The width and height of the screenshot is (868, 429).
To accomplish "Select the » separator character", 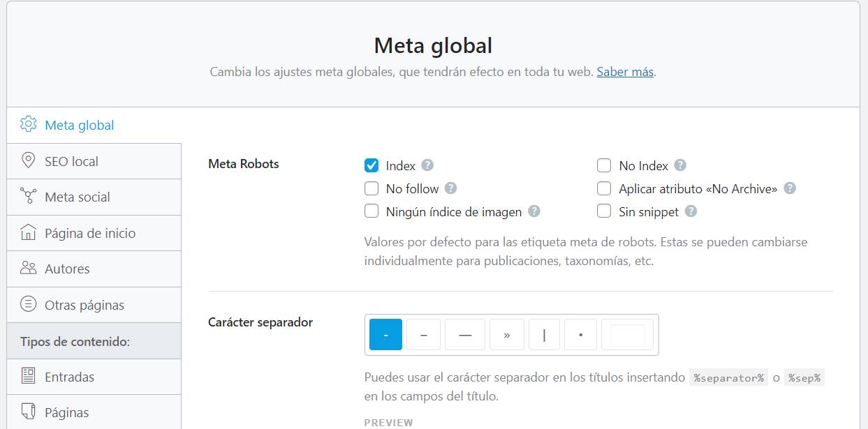I will pos(506,334).
